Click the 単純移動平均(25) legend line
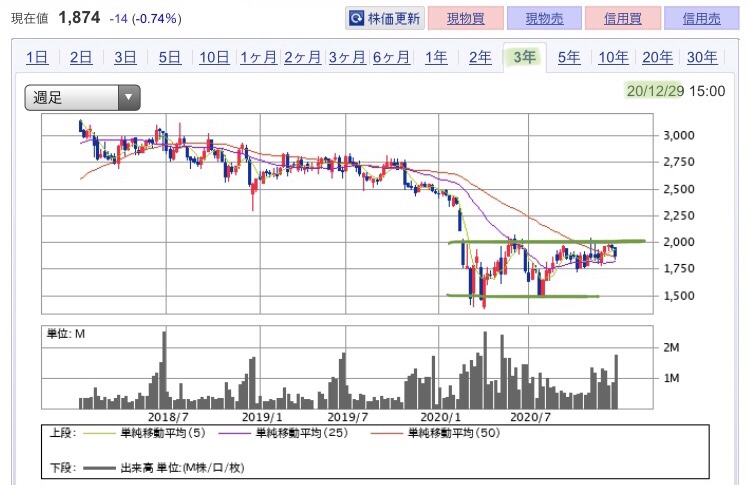 click(235, 433)
